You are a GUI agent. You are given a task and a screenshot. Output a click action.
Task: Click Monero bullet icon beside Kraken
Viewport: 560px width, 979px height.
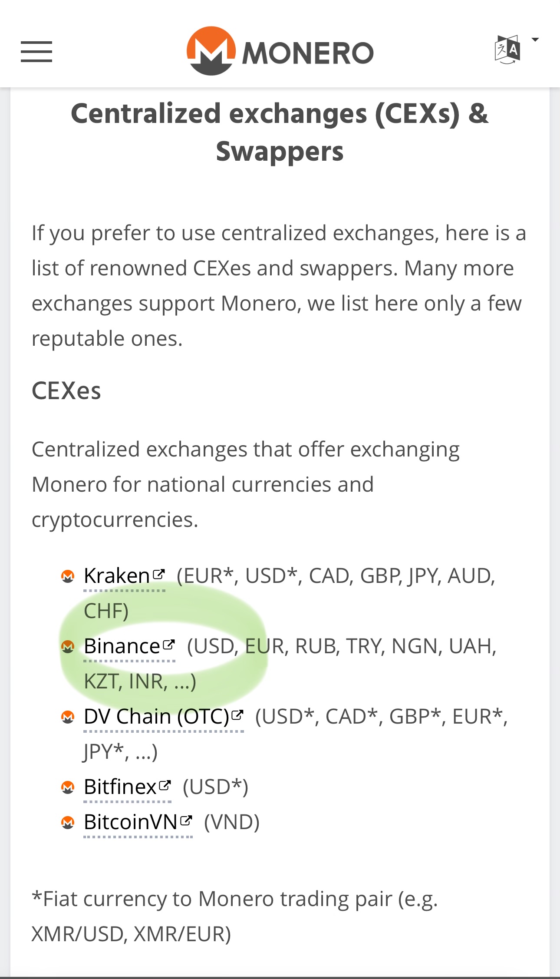pyautogui.click(x=68, y=576)
